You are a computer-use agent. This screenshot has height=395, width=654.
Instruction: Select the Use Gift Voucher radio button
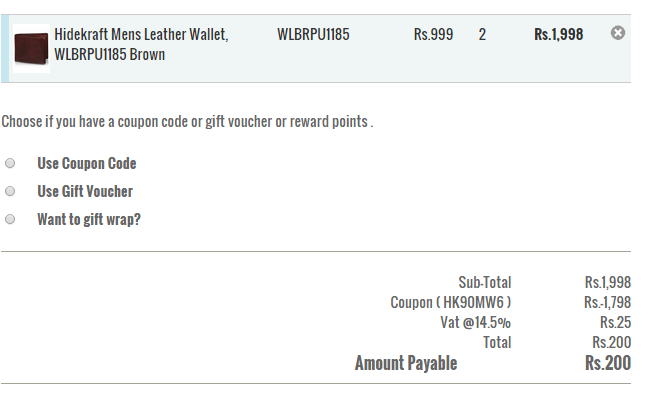coord(10,191)
